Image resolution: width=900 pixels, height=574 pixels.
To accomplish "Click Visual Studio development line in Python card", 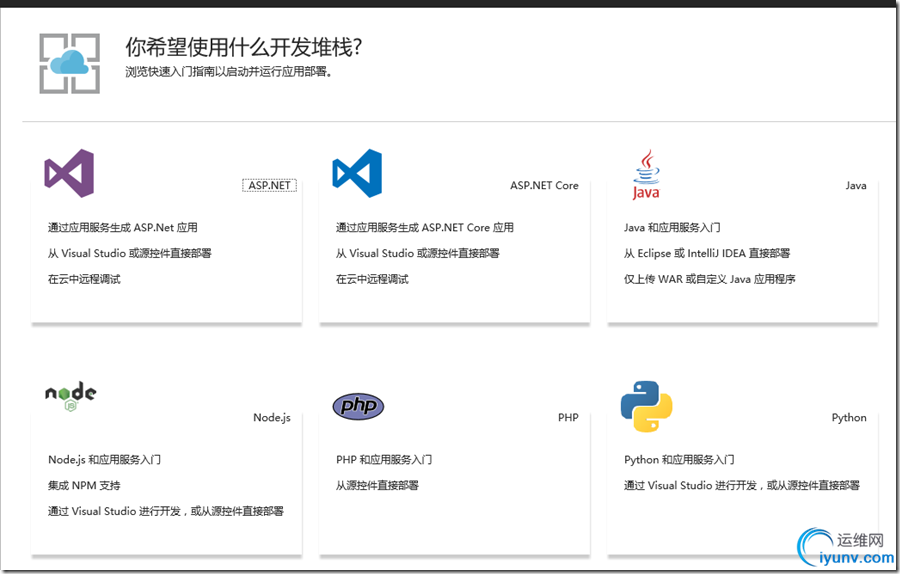I will [x=742, y=485].
